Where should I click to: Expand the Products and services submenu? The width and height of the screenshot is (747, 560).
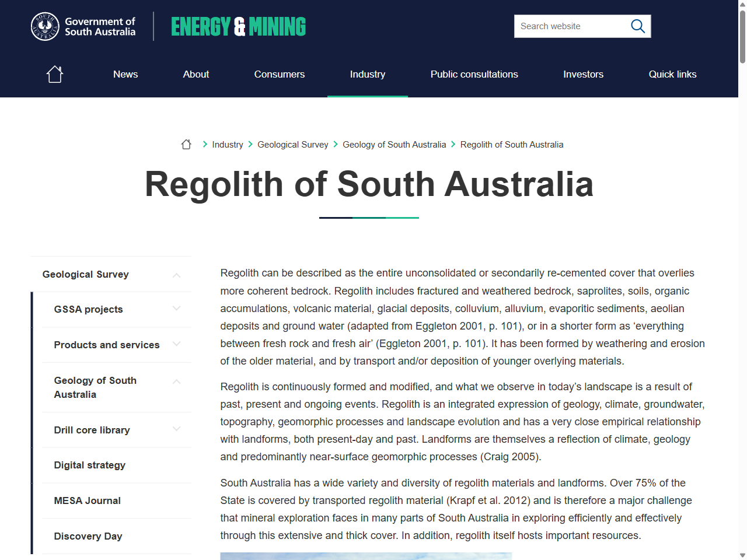pyautogui.click(x=176, y=345)
